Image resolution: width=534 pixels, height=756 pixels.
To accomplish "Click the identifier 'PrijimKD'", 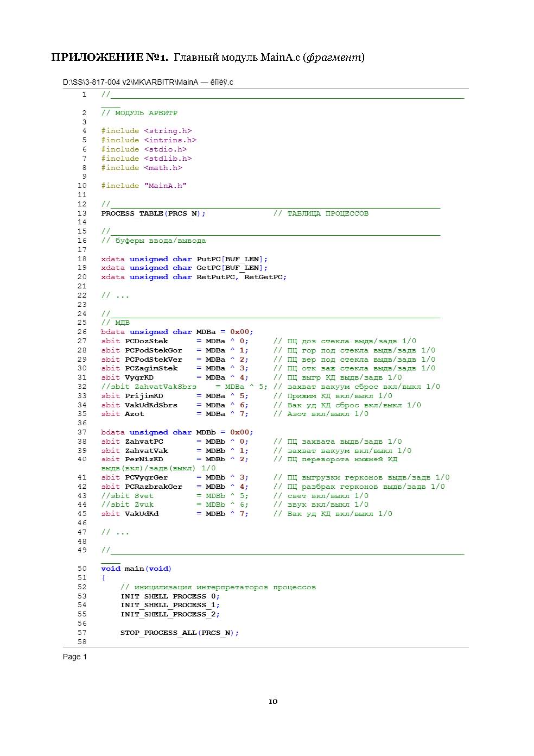I will 144,396.
